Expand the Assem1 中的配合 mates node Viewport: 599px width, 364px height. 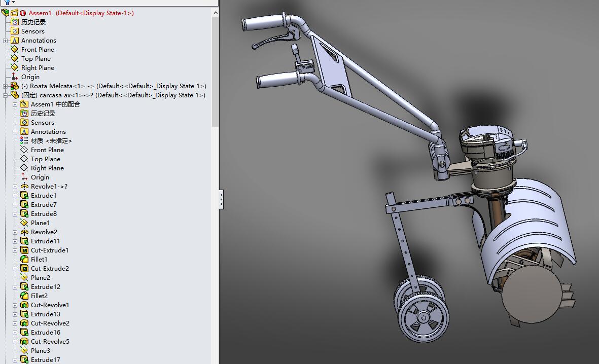pyautogui.click(x=15, y=104)
